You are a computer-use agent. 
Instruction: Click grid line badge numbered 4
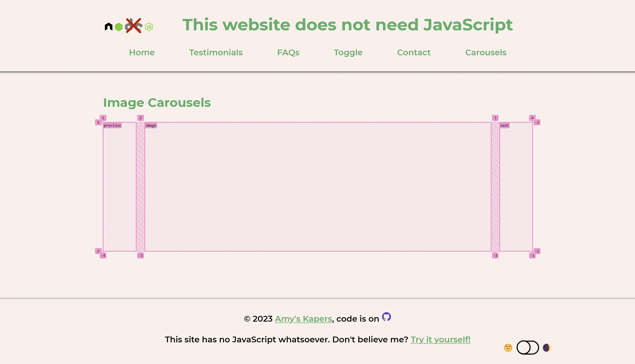(532, 118)
